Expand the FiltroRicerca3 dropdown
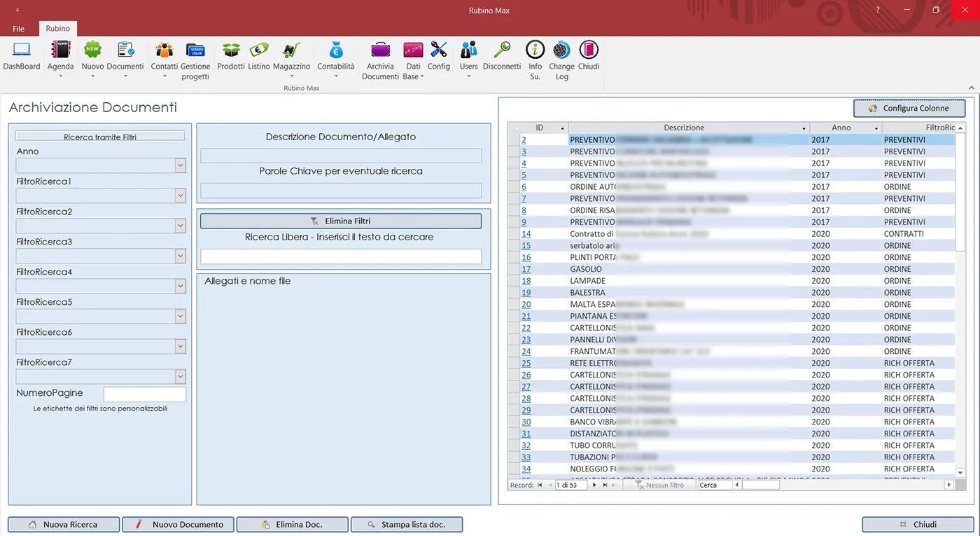This screenshot has height=536, width=980. point(181,256)
